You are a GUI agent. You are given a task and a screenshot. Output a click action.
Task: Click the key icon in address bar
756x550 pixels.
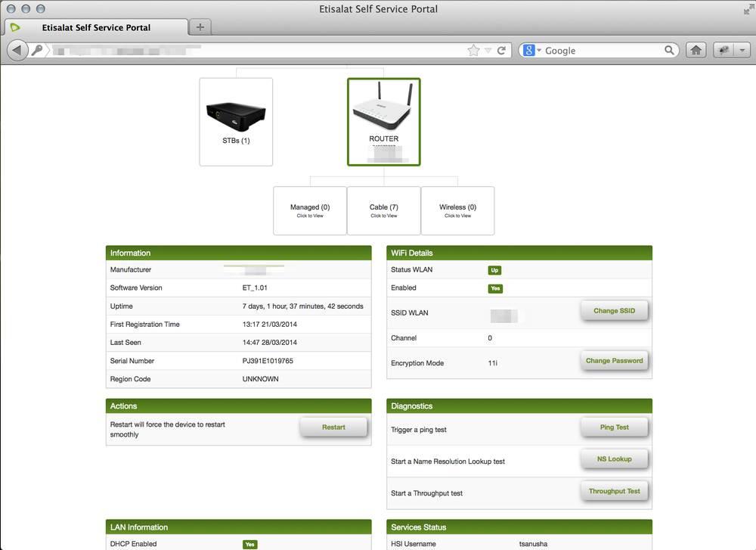37,50
